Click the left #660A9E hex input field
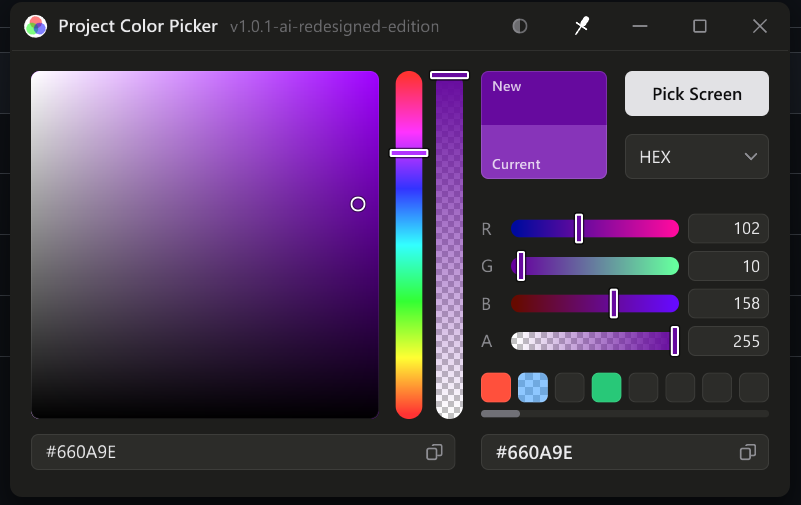The height and width of the screenshot is (505, 801). click(243, 452)
